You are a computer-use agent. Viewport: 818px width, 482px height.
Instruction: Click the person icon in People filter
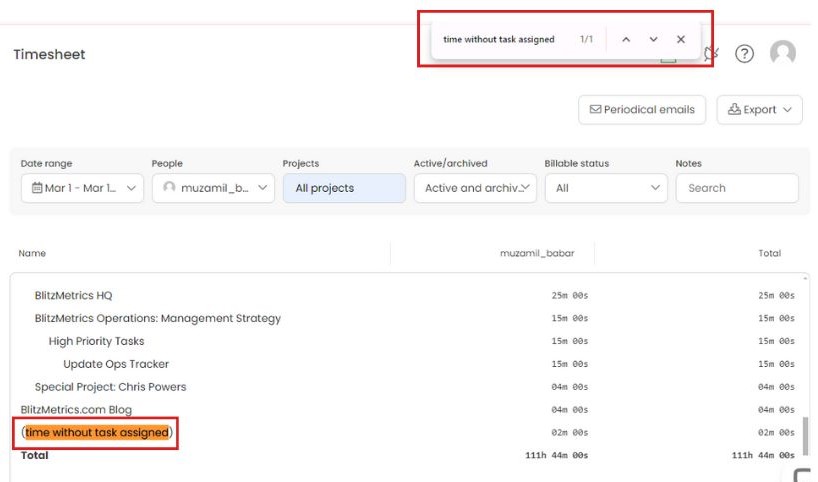169,188
